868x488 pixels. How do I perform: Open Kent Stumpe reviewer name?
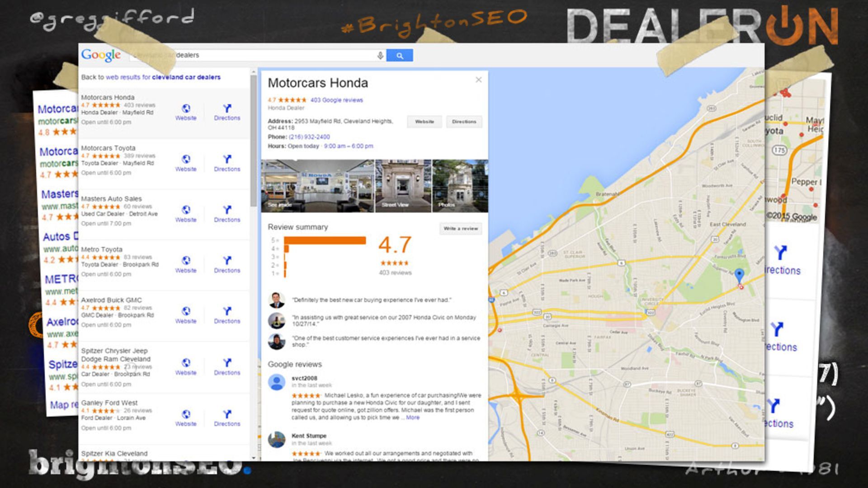pyautogui.click(x=309, y=436)
